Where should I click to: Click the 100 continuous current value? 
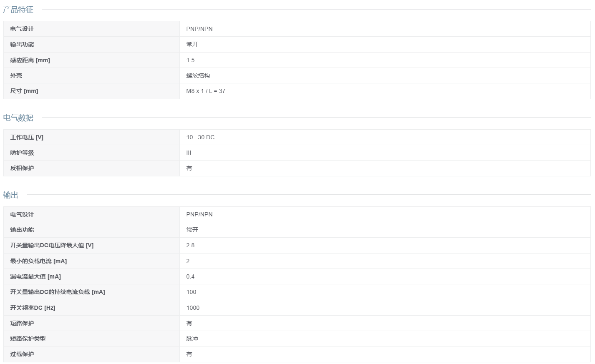click(x=192, y=292)
